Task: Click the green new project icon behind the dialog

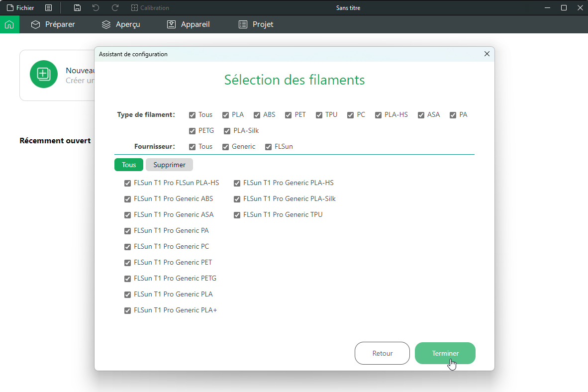Action: click(43, 74)
